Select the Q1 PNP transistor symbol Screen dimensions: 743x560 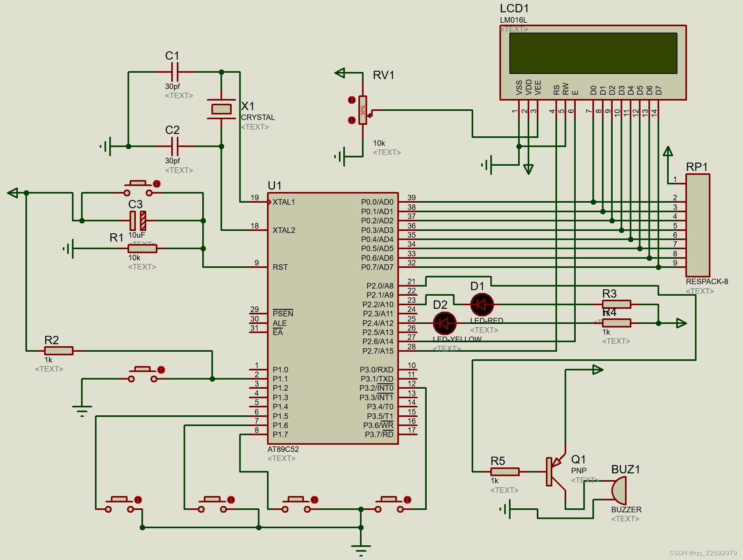555,471
